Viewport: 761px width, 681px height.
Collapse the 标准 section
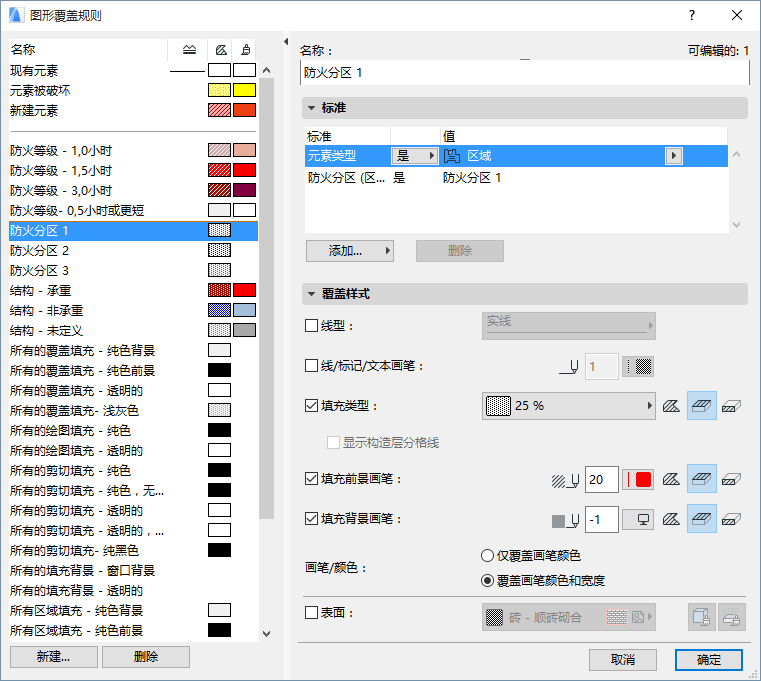click(312, 108)
